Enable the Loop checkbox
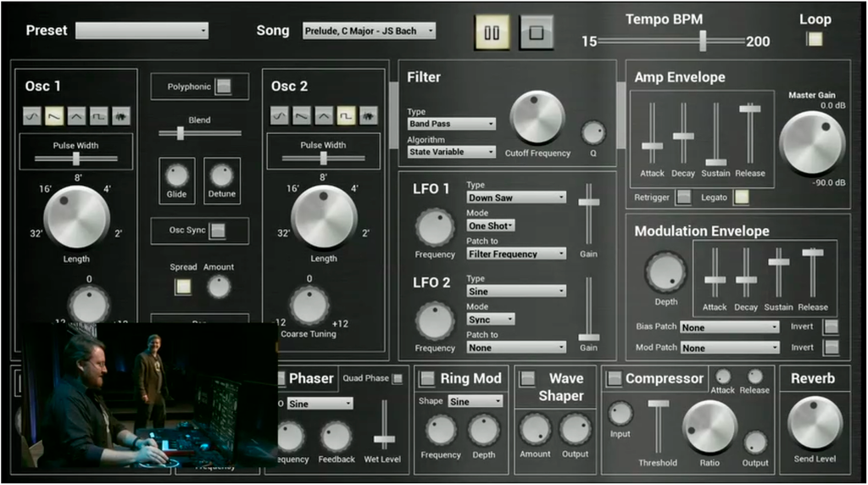This screenshot has height=485, width=868. tap(815, 39)
